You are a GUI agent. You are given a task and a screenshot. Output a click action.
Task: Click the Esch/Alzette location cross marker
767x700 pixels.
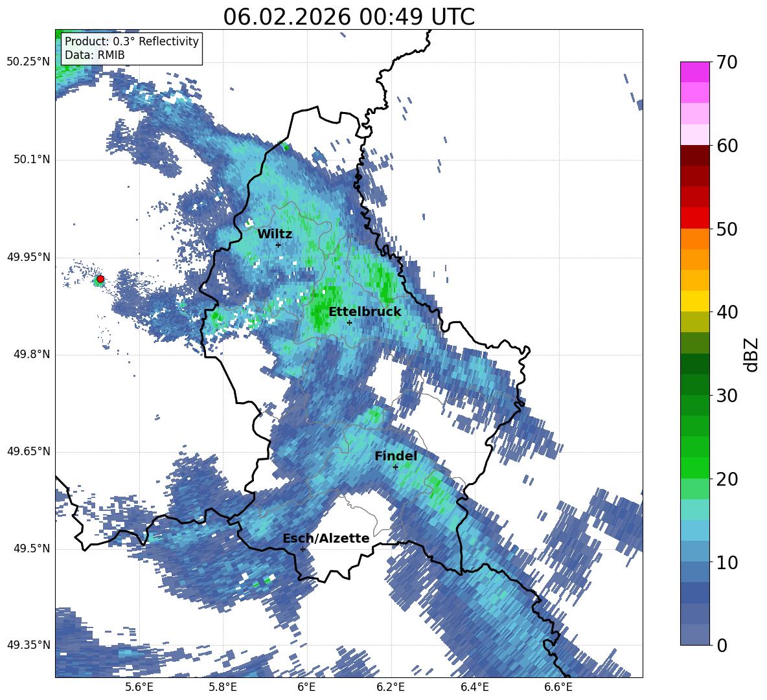click(303, 549)
